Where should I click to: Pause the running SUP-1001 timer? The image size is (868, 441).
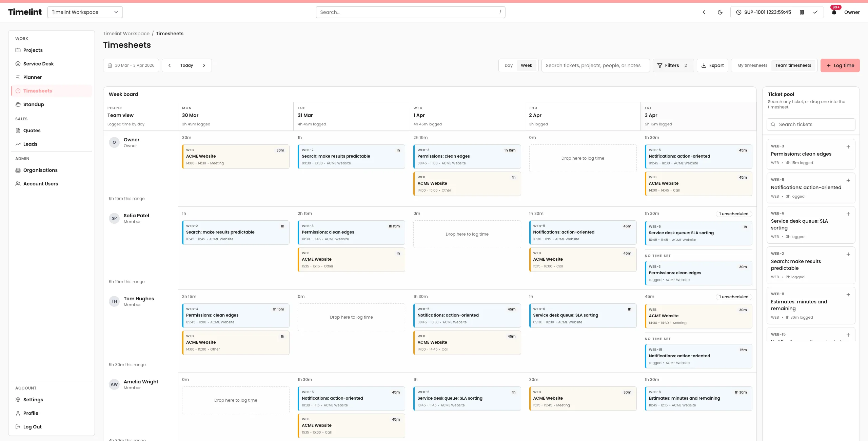[x=802, y=12]
